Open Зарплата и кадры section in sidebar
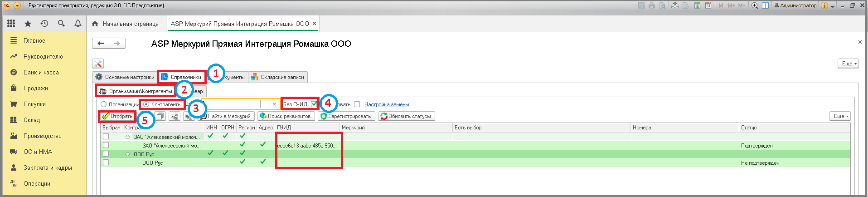The height and width of the screenshot is (197, 868). pos(48,167)
